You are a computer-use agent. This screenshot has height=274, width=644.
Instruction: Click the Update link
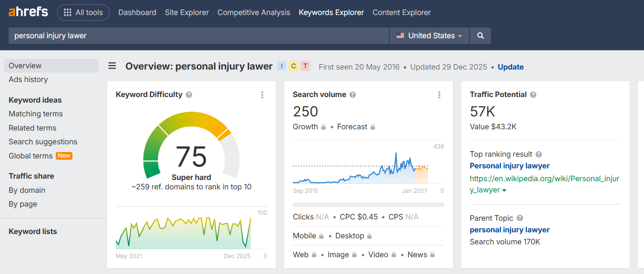click(x=511, y=67)
